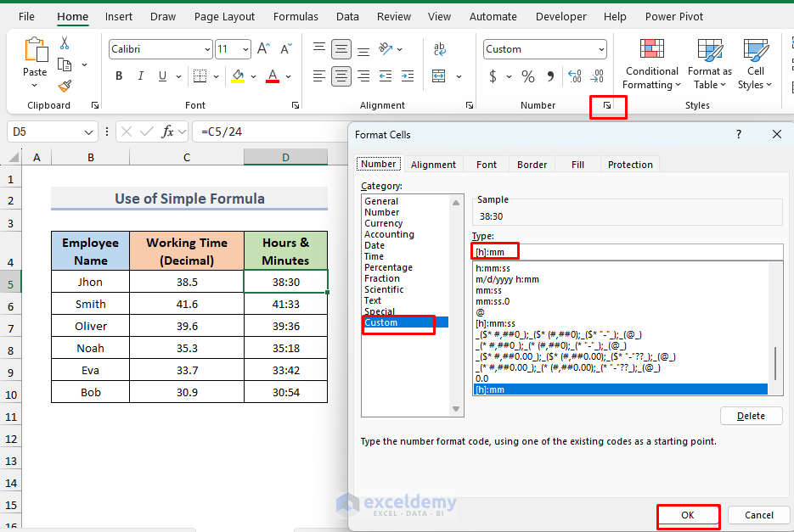The width and height of the screenshot is (794, 532).
Task: Switch to Alignment tab in Format Cells
Action: click(x=433, y=165)
